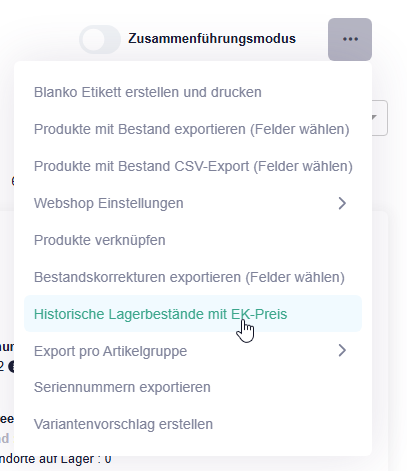Click the dark round icon at left edge

coord(11,366)
